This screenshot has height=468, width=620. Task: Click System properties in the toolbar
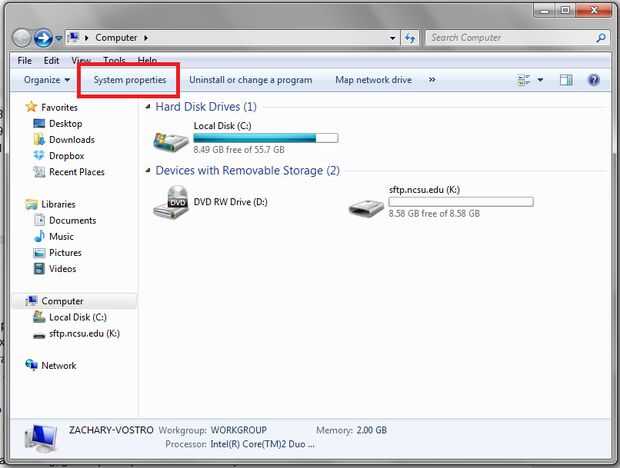[x=130, y=80]
